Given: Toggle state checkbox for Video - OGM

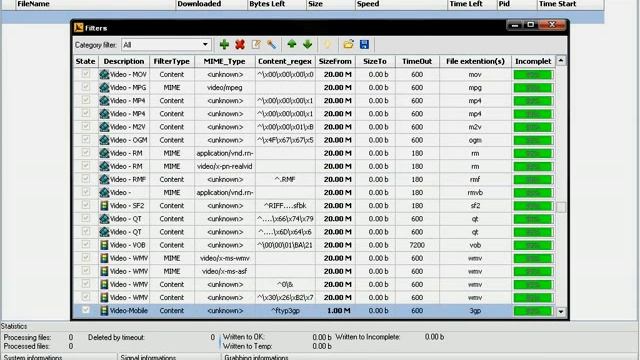Looking at the screenshot, I should tap(86, 139).
